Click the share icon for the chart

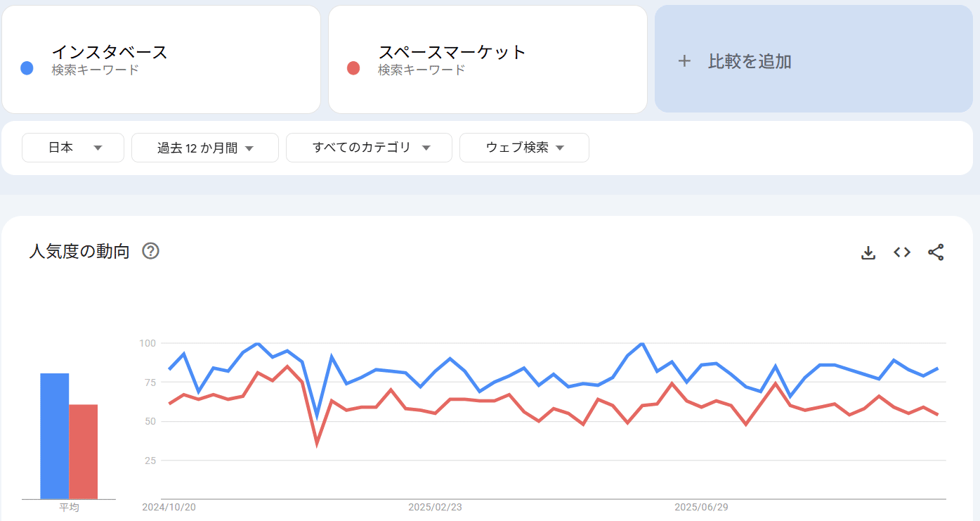click(936, 252)
